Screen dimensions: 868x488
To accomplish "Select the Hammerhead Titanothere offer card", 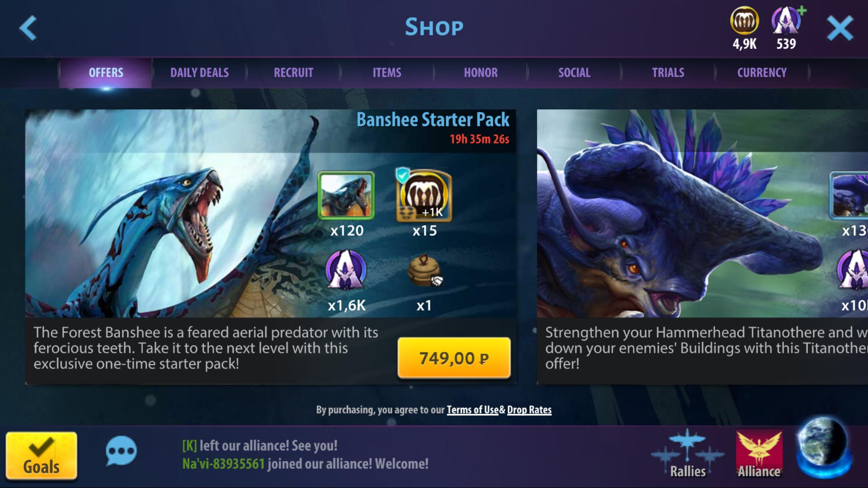I will 703,247.
